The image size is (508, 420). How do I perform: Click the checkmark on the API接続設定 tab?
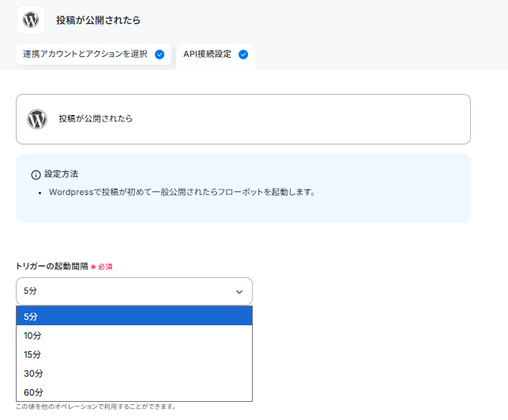(243, 54)
